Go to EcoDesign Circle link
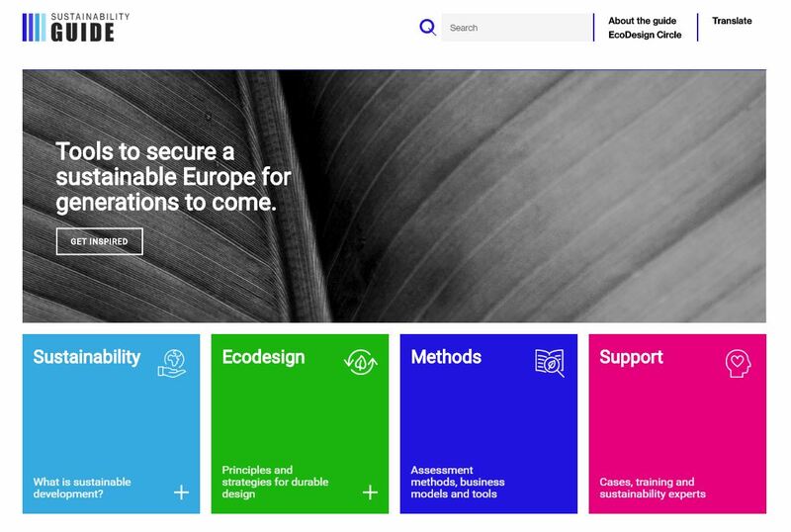The image size is (791, 532). coord(645,35)
